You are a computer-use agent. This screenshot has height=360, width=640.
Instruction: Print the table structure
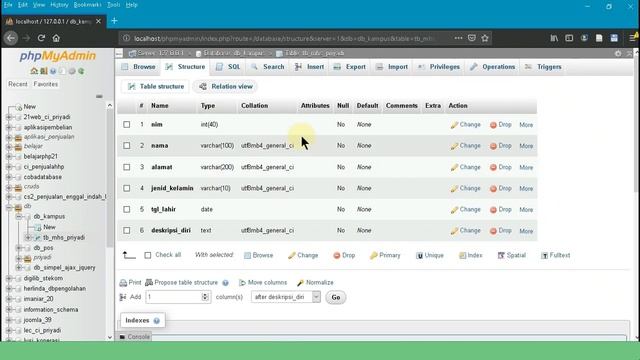[130, 282]
